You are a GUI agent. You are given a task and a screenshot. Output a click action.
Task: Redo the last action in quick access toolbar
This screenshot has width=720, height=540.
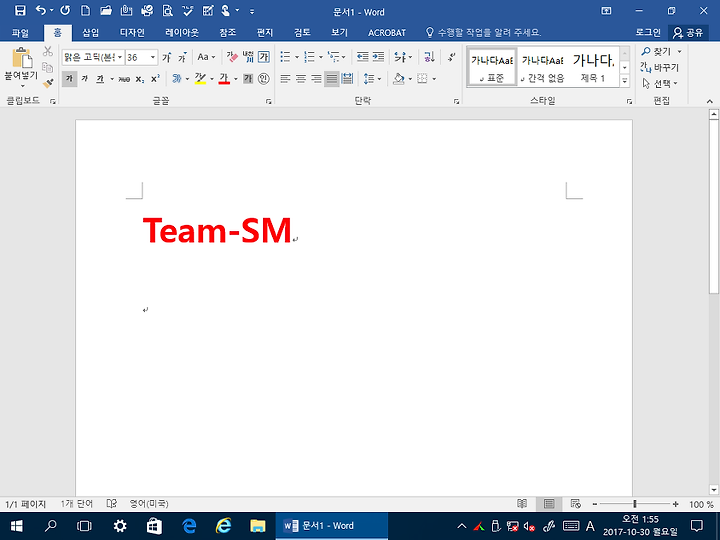(65, 10)
